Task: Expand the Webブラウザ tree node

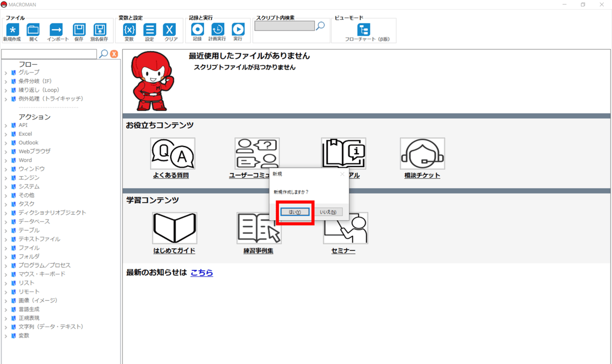Action: click(6, 152)
